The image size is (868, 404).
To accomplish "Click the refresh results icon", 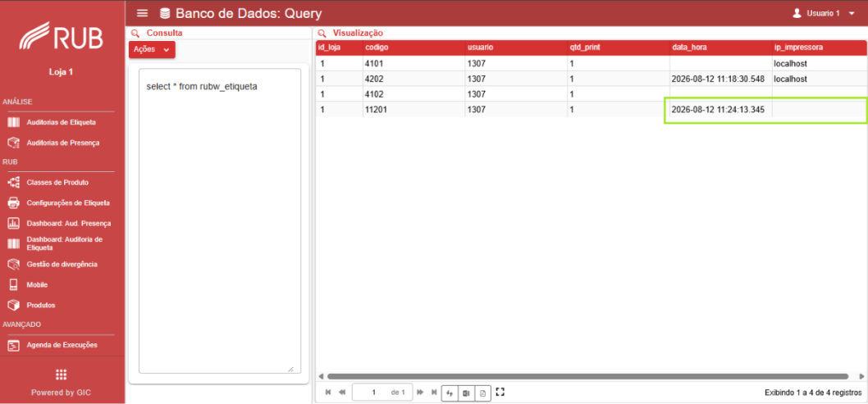I will [450, 393].
